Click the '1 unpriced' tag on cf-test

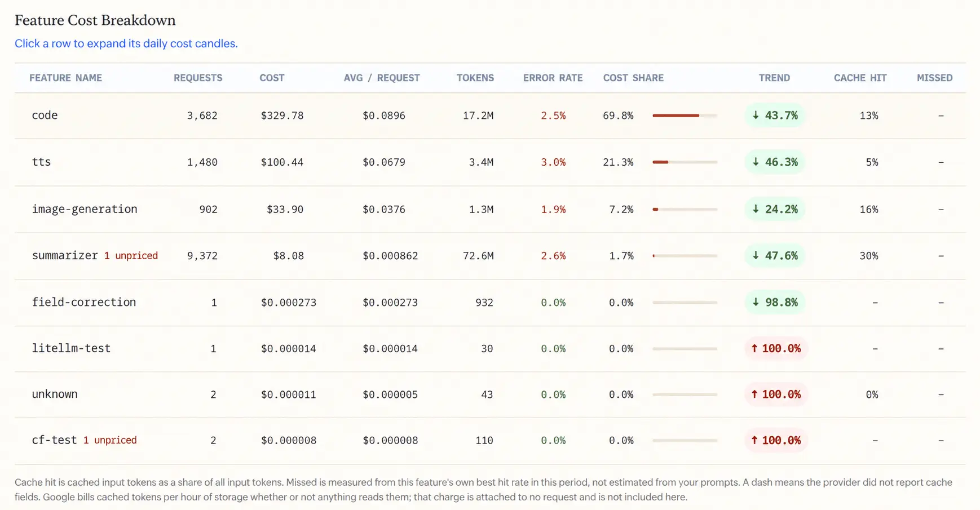(x=110, y=440)
